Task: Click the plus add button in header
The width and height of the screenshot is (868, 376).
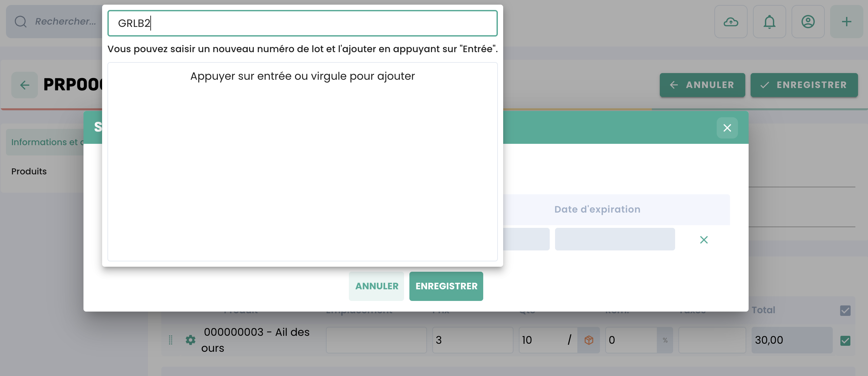Action: click(846, 22)
